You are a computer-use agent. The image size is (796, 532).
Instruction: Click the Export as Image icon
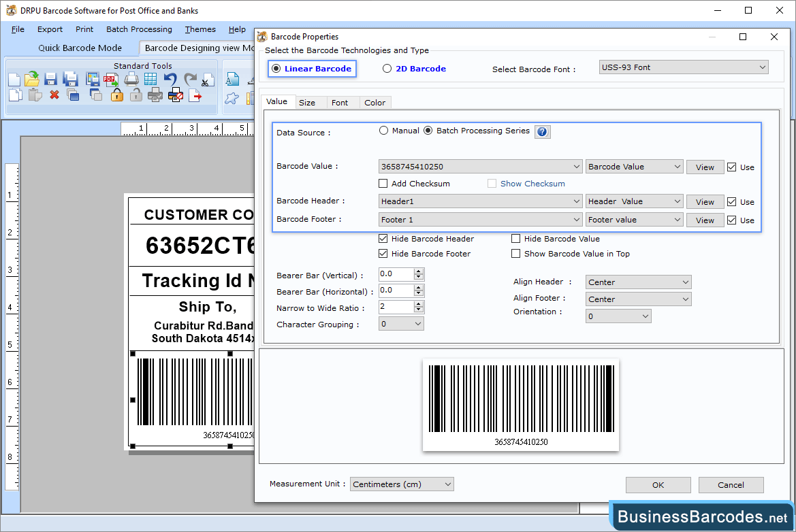pyautogui.click(x=93, y=79)
